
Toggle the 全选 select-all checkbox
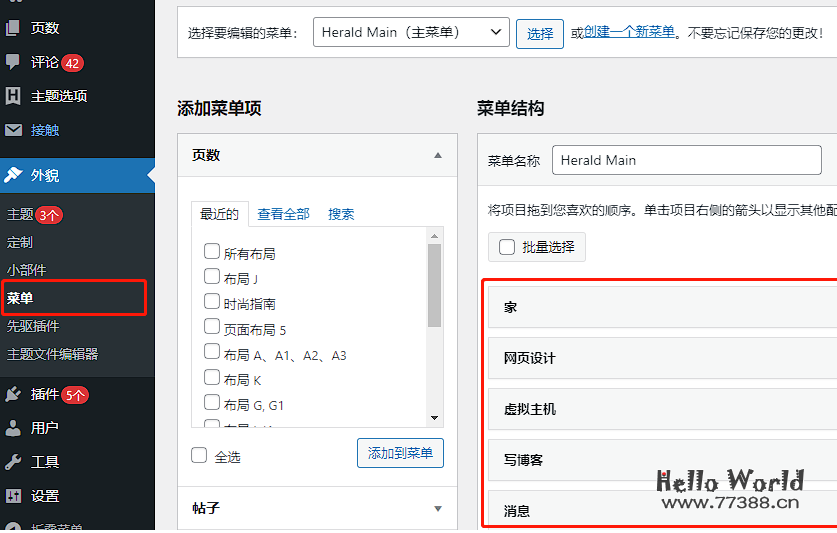pos(199,455)
